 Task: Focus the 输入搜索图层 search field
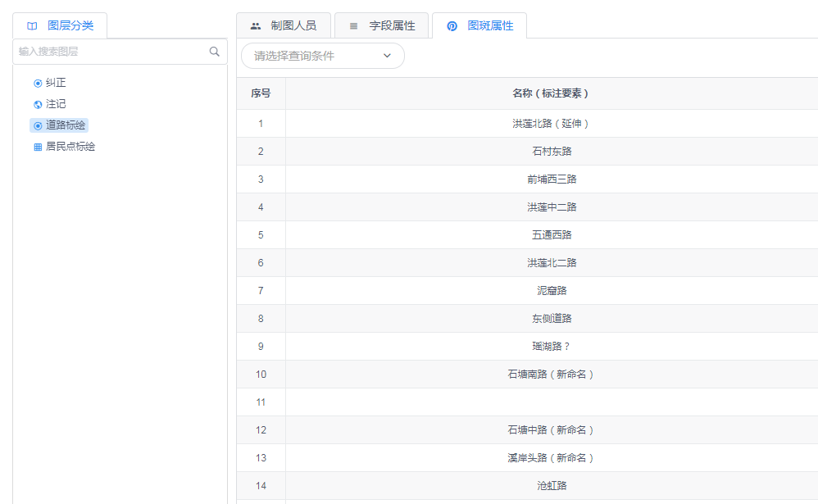pos(120,51)
